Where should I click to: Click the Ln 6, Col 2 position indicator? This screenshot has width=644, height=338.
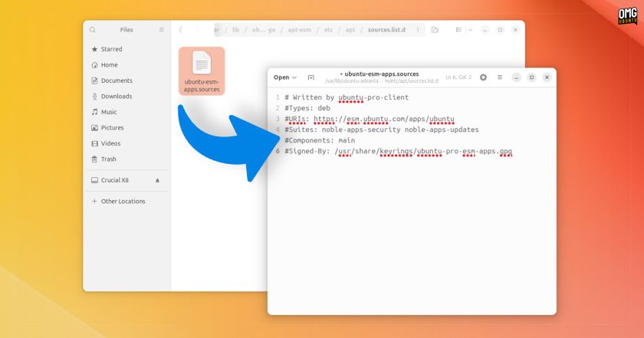click(458, 77)
